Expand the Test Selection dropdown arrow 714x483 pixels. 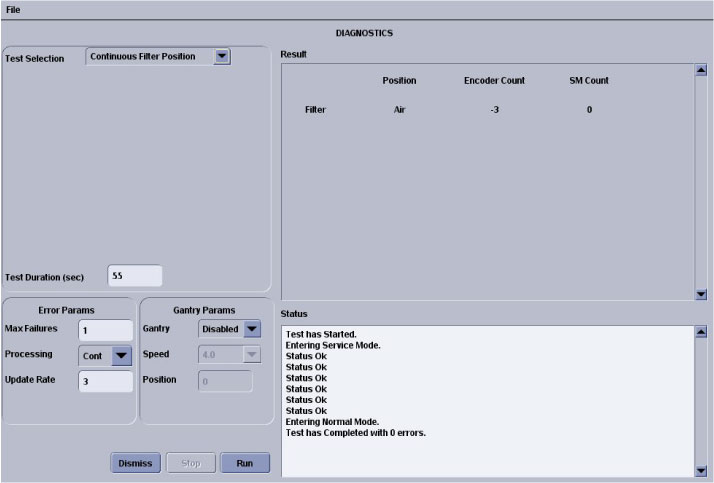pos(222,57)
